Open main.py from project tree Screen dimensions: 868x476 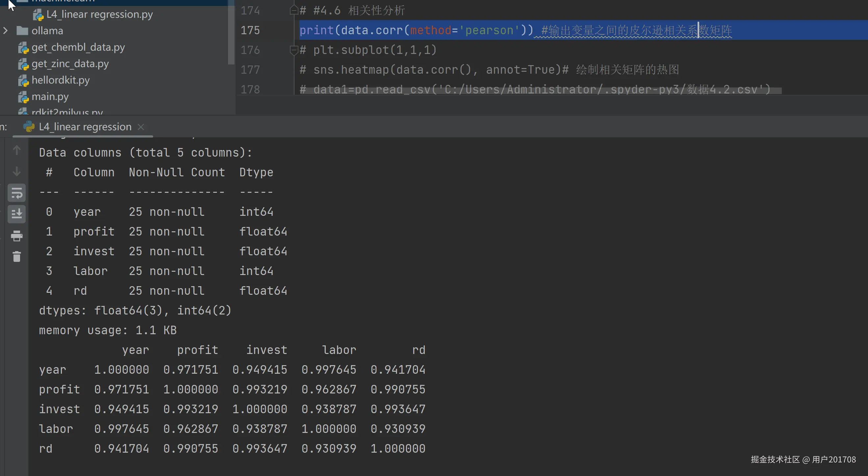click(50, 97)
